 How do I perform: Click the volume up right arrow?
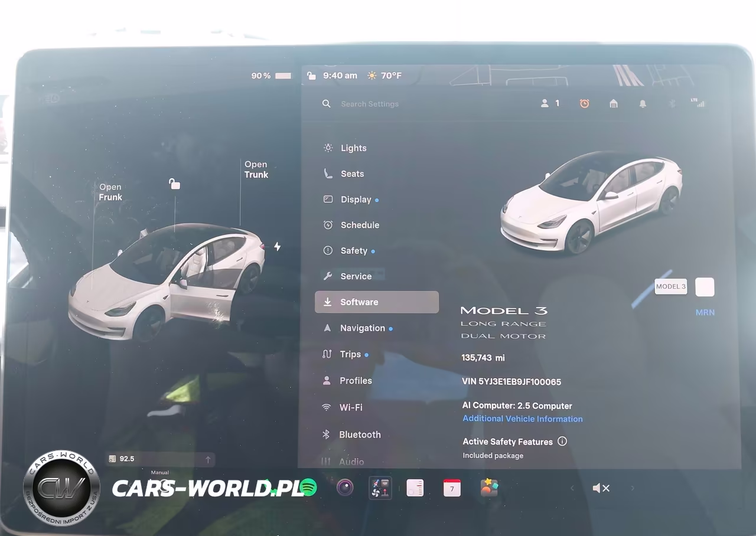click(633, 488)
